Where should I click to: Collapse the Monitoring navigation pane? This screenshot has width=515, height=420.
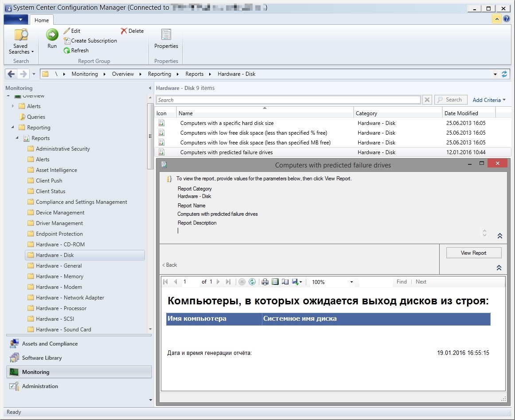tap(150, 88)
